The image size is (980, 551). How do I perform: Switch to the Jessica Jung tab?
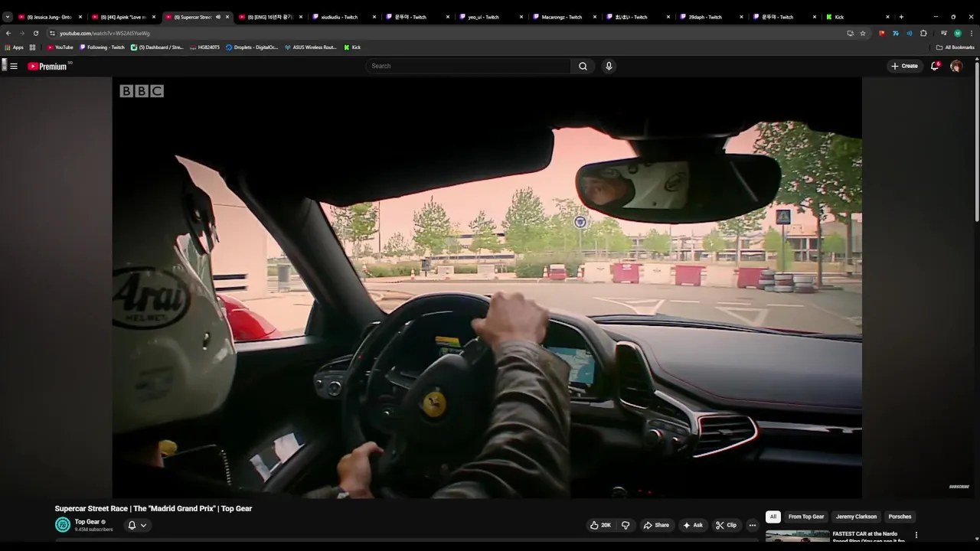coord(51,17)
